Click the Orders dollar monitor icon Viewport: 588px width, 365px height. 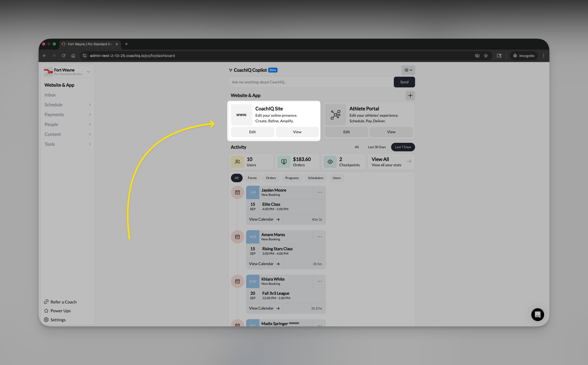coord(284,162)
